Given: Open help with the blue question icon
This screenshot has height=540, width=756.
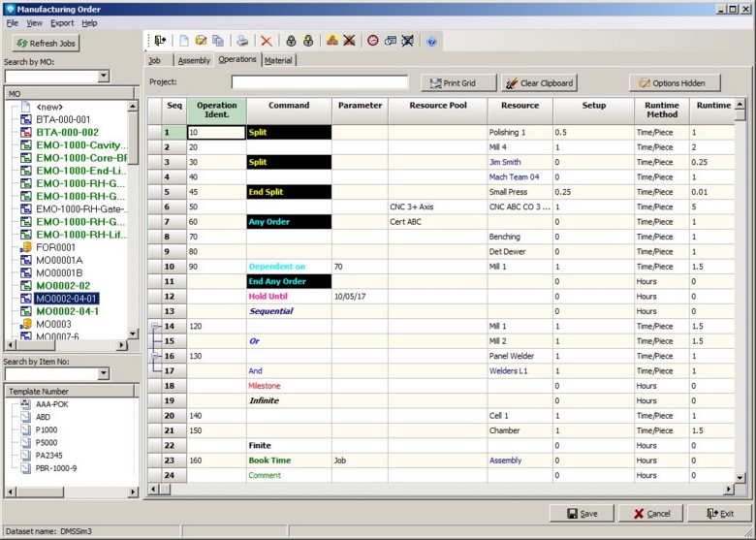Looking at the screenshot, I should click(431, 41).
